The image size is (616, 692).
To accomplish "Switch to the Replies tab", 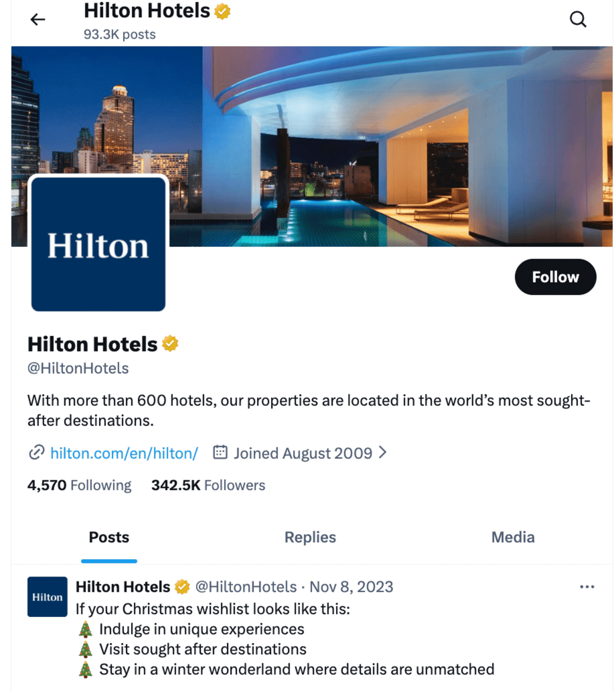I will point(310,537).
